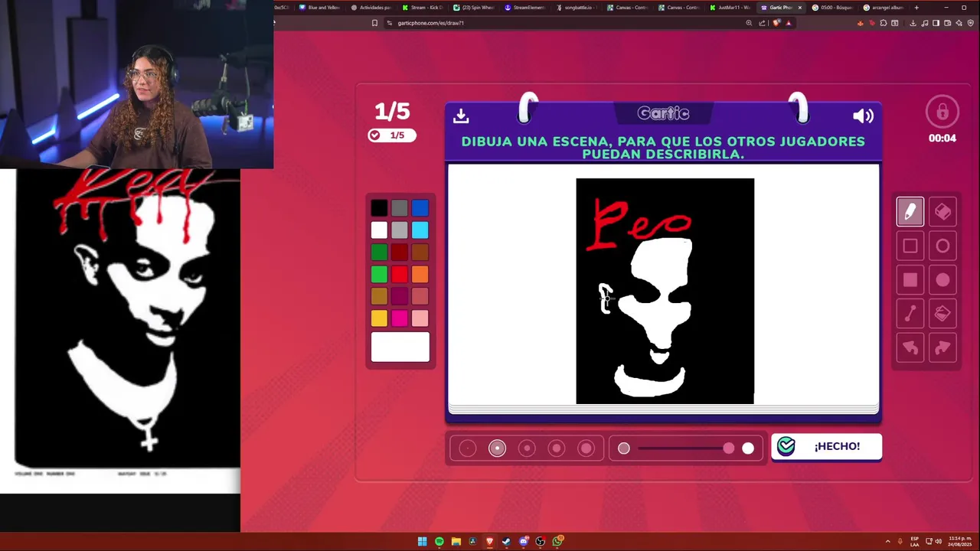Pick the dark gray color swatch
Image resolution: width=980 pixels, height=551 pixels.
400,208
